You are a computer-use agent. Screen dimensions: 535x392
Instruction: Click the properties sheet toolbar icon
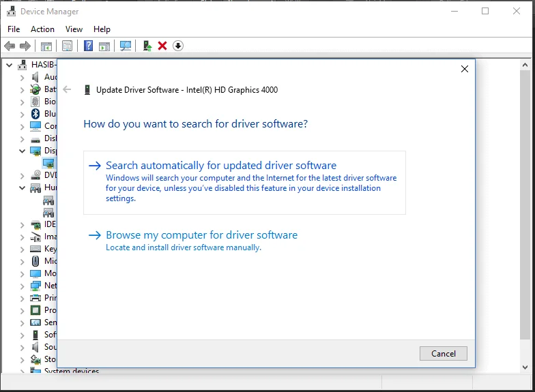coord(67,46)
